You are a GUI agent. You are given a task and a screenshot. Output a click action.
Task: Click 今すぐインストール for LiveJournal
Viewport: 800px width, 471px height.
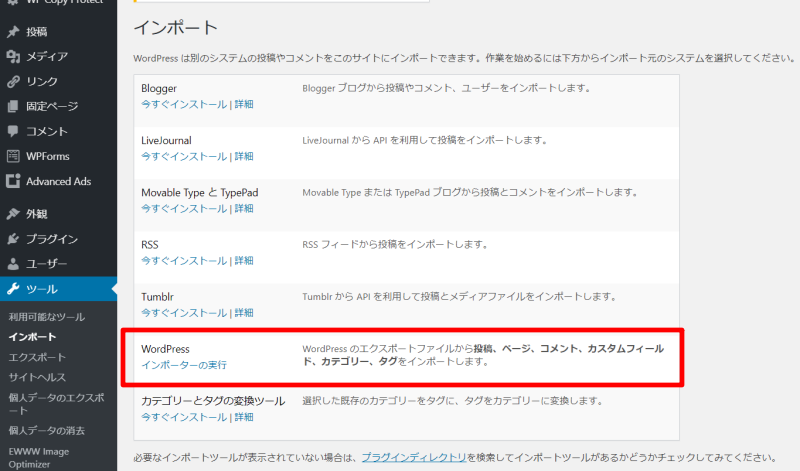click(184, 156)
